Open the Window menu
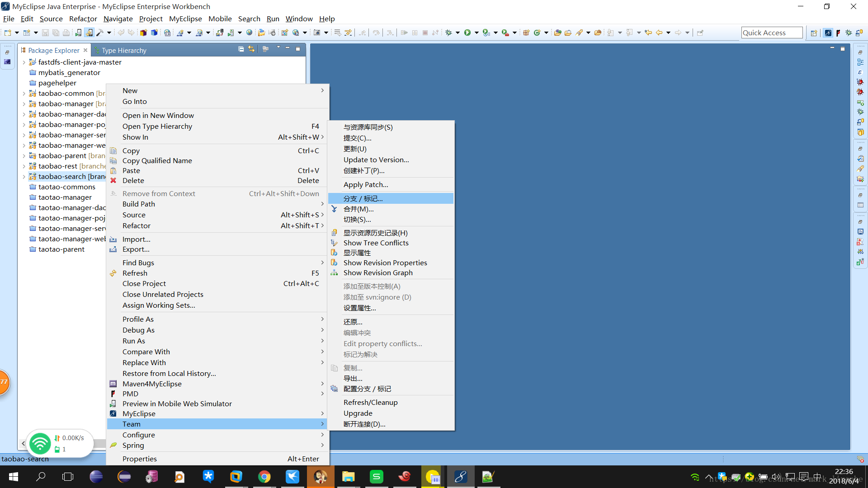 [299, 19]
